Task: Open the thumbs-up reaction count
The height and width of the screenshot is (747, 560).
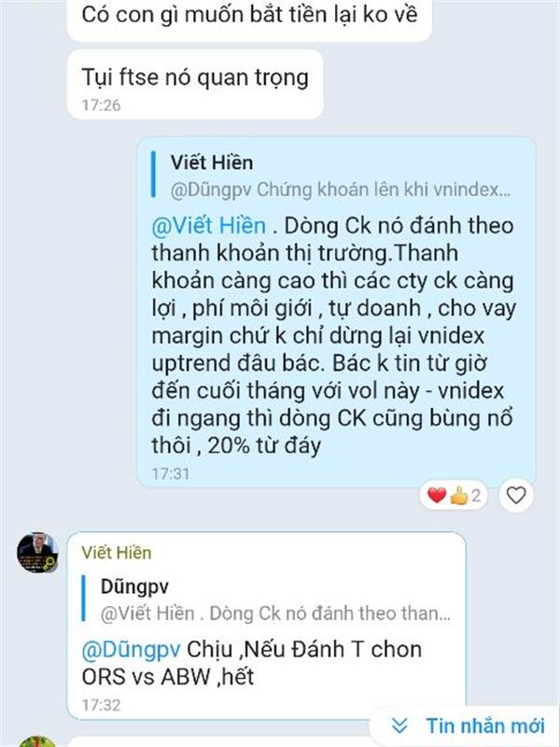Action: 465,496
